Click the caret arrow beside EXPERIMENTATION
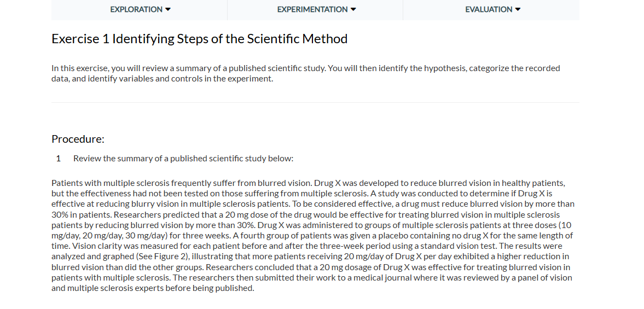The width and height of the screenshot is (644, 309). tap(353, 9)
